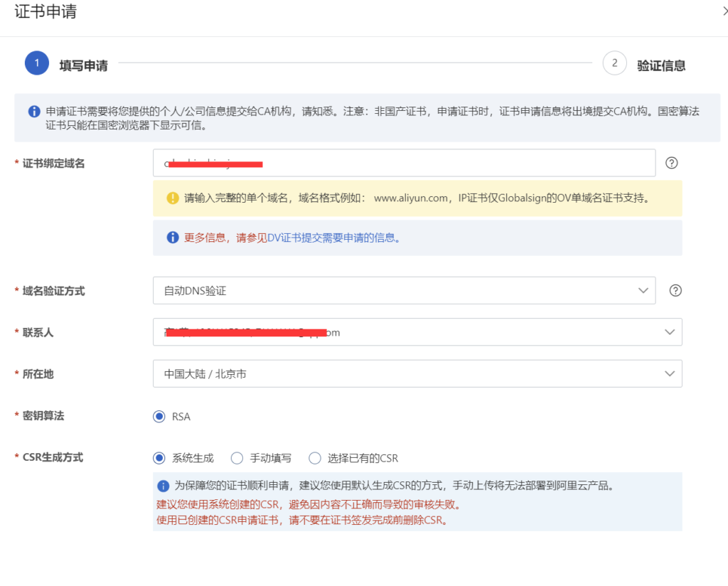Click the blue info icon in top notice

tap(33, 112)
